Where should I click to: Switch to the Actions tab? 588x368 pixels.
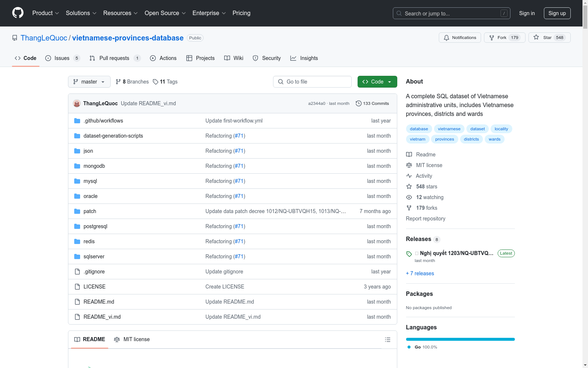[x=163, y=58]
